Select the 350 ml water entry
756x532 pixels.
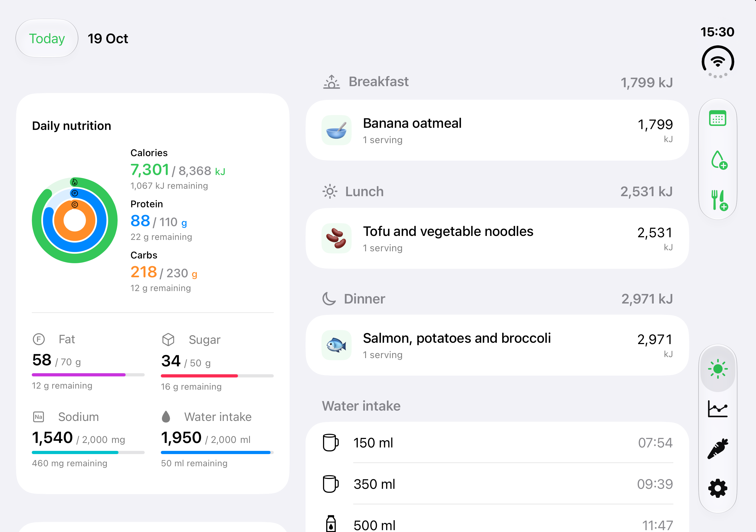497,483
